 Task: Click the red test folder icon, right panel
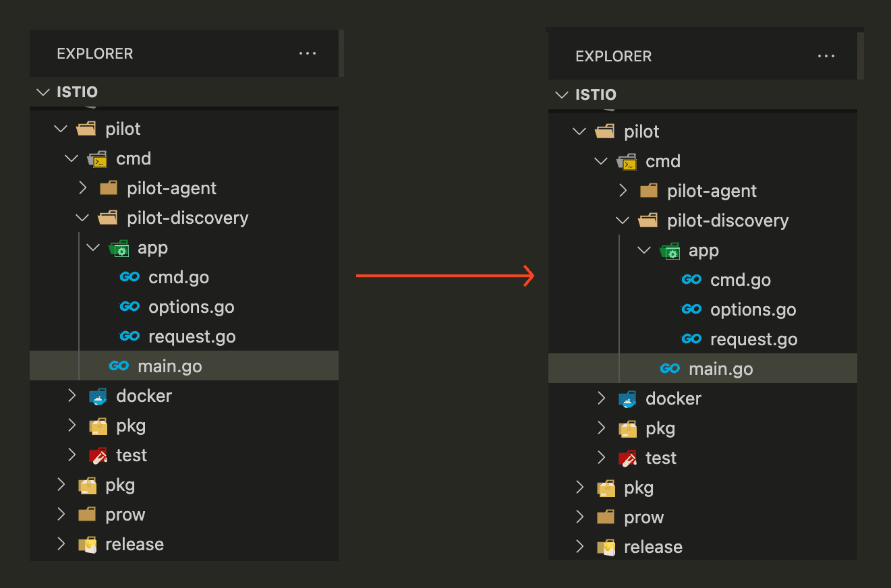point(627,458)
